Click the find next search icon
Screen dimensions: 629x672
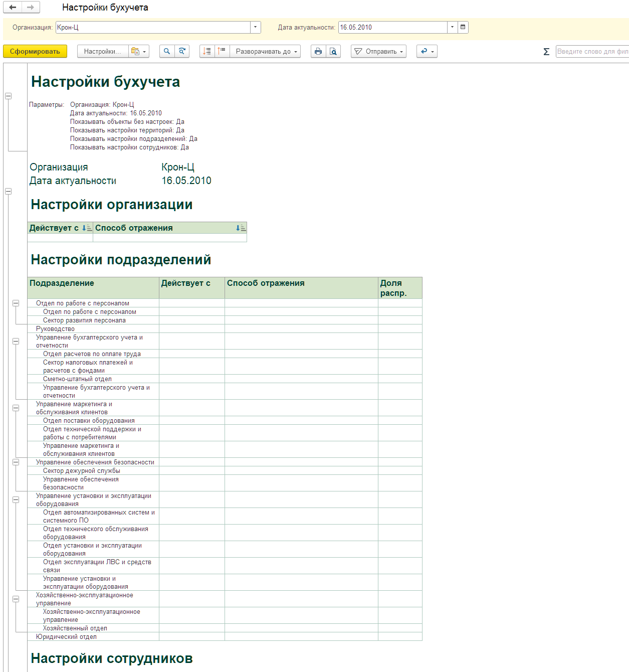182,51
